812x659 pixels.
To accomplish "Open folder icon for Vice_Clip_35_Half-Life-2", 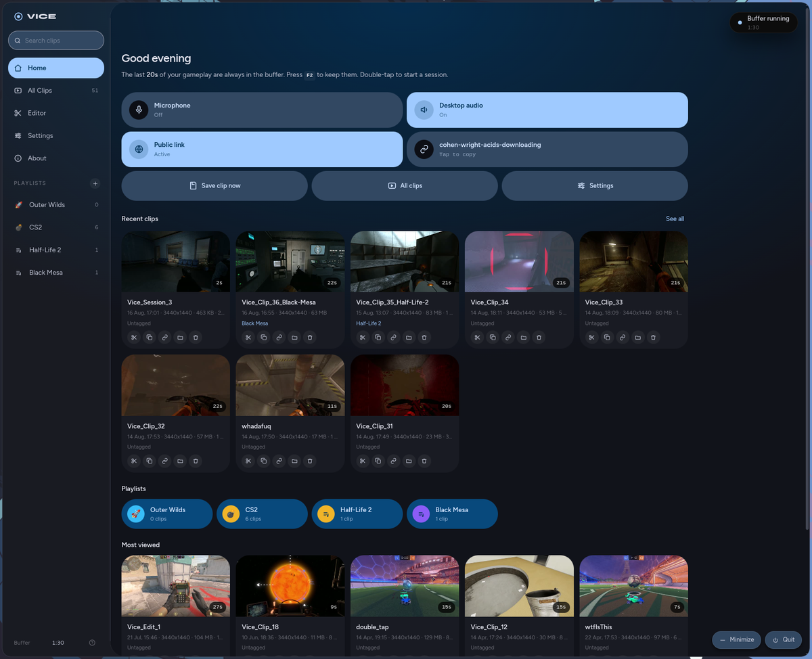I will click(409, 337).
